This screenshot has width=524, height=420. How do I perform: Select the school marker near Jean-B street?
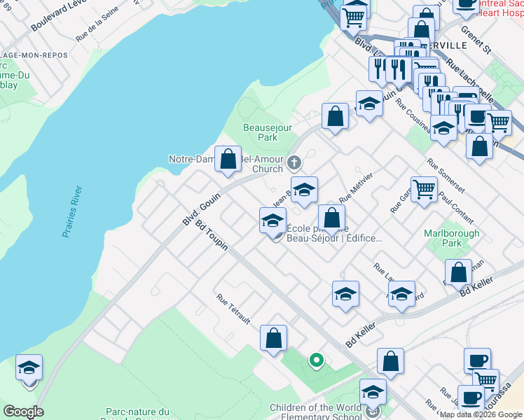click(x=304, y=190)
